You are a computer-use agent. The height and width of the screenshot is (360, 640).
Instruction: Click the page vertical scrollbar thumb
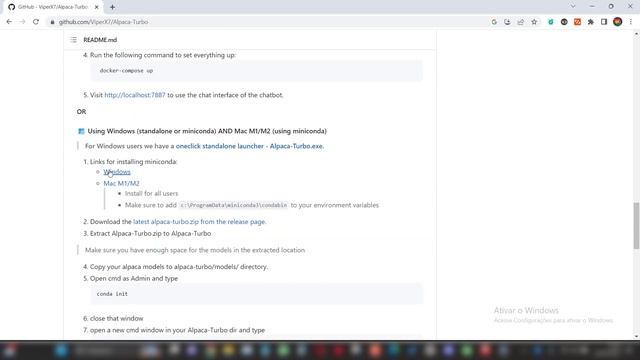point(636,225)
